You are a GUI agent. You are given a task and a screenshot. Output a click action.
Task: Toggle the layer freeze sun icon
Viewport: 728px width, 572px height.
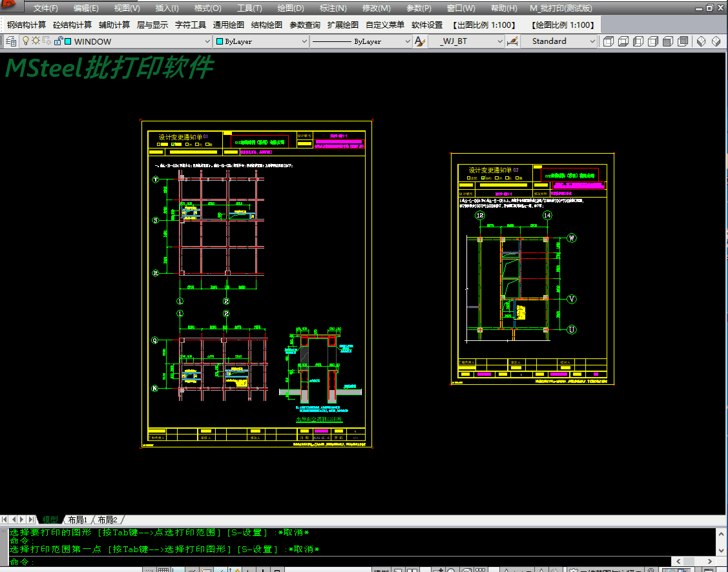36,41
